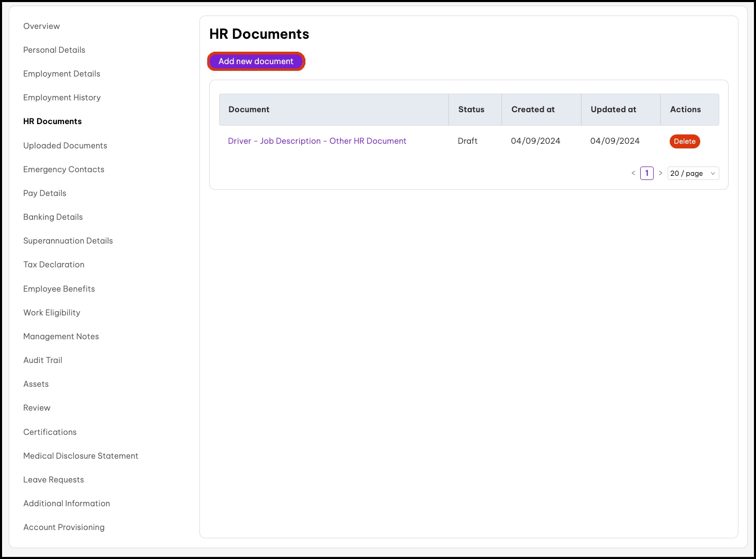The image size is (756, 559).
Task: Open Banking Details page
Action: point(53,217)
